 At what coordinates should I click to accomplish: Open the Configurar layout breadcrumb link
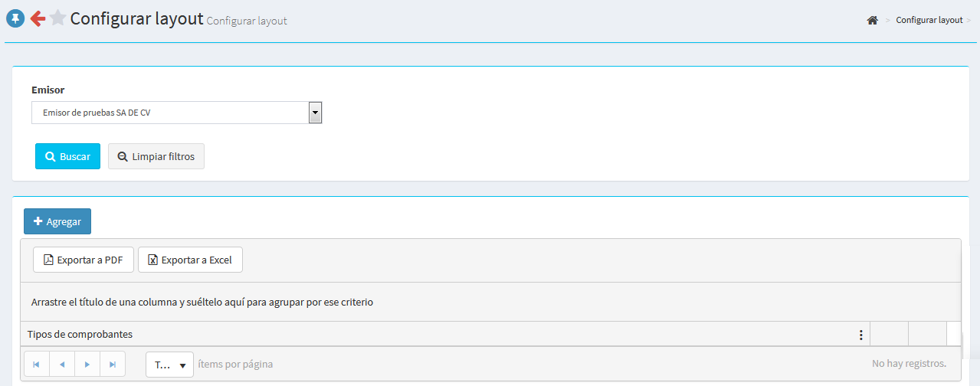929,21
